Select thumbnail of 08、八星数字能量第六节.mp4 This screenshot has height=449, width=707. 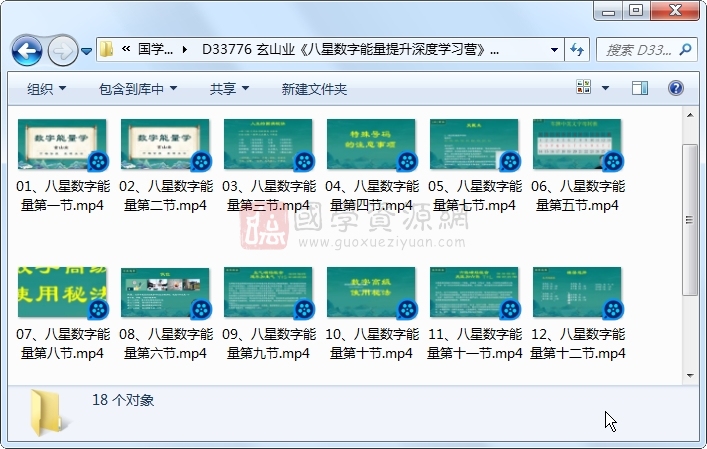coord(165,292)
